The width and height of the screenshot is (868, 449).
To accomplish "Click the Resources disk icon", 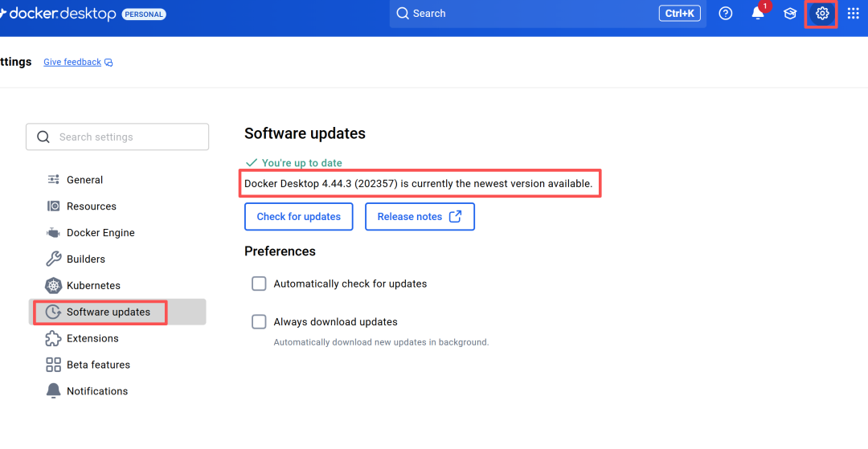I will (53, 206).
